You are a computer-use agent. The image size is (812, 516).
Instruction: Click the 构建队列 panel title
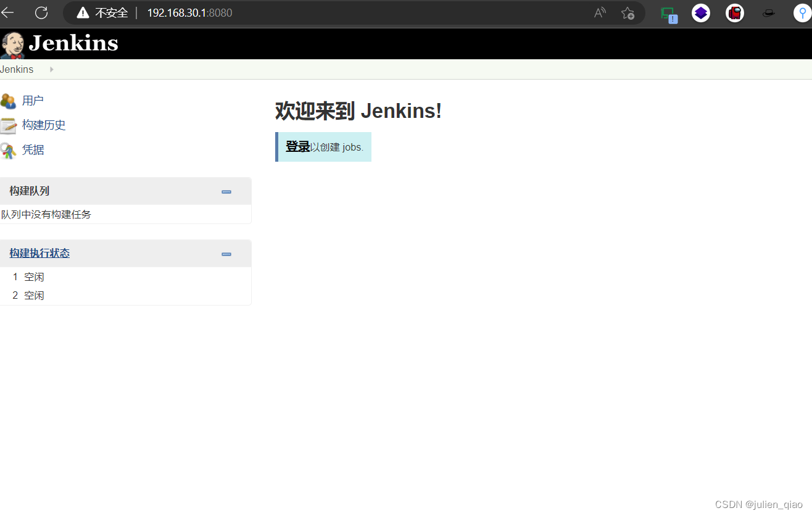click(x=30, y=191)
